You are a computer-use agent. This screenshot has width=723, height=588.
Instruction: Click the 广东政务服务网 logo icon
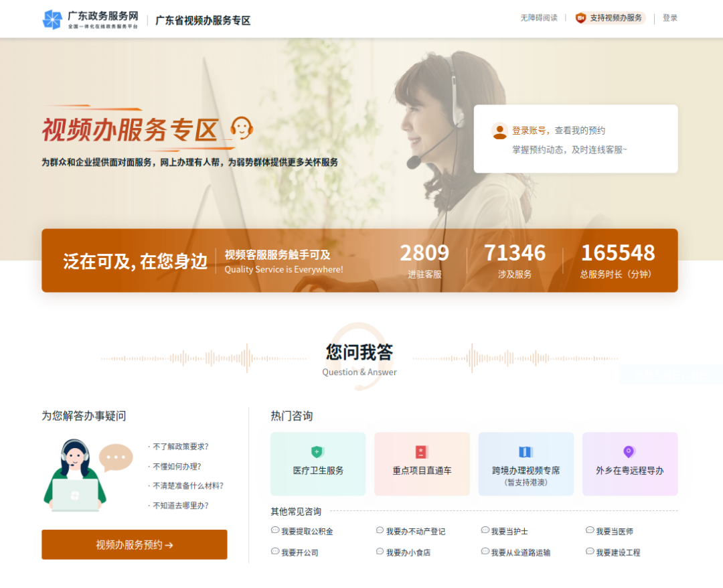(x=52, y=19)
